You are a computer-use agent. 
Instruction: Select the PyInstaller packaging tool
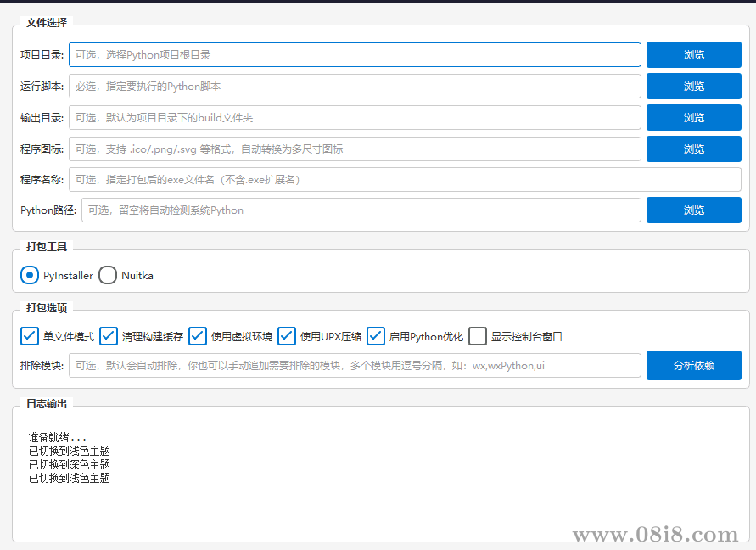pyautogui.click(x=29, y=275)
